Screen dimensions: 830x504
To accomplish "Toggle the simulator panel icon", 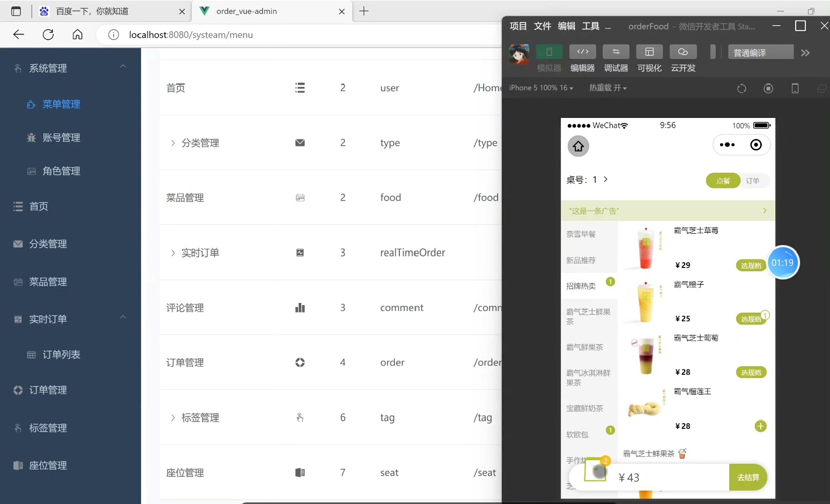I will [549, 52].
